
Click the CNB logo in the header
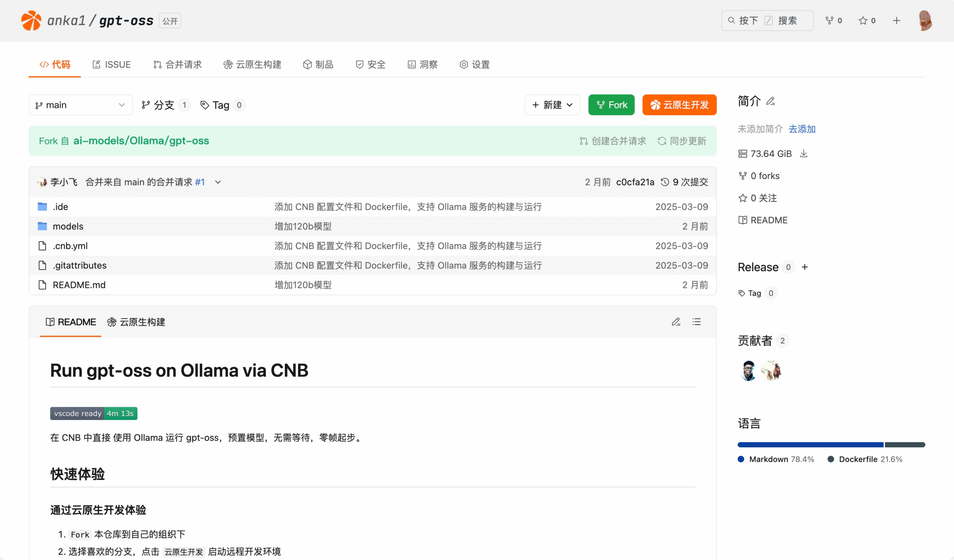[x=31, y=20]
